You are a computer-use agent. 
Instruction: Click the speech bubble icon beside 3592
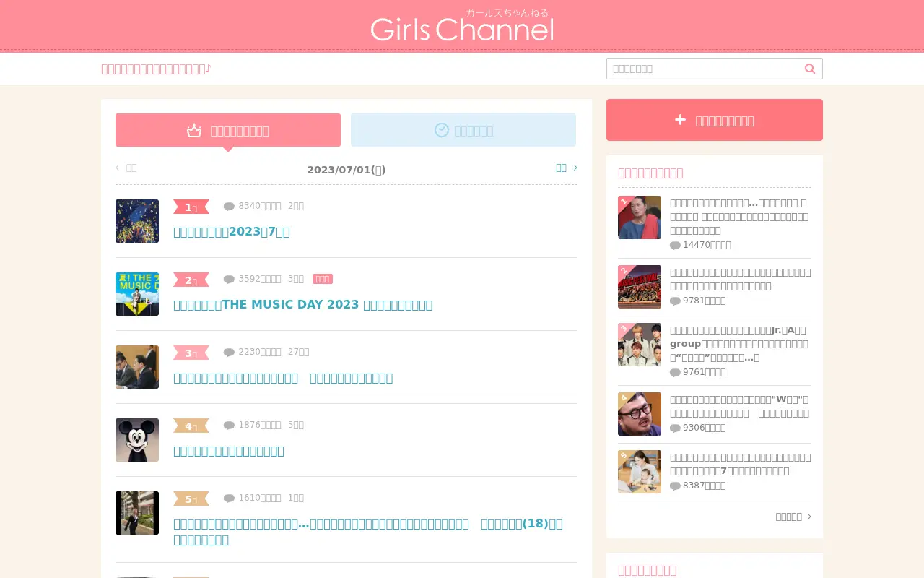229,280
